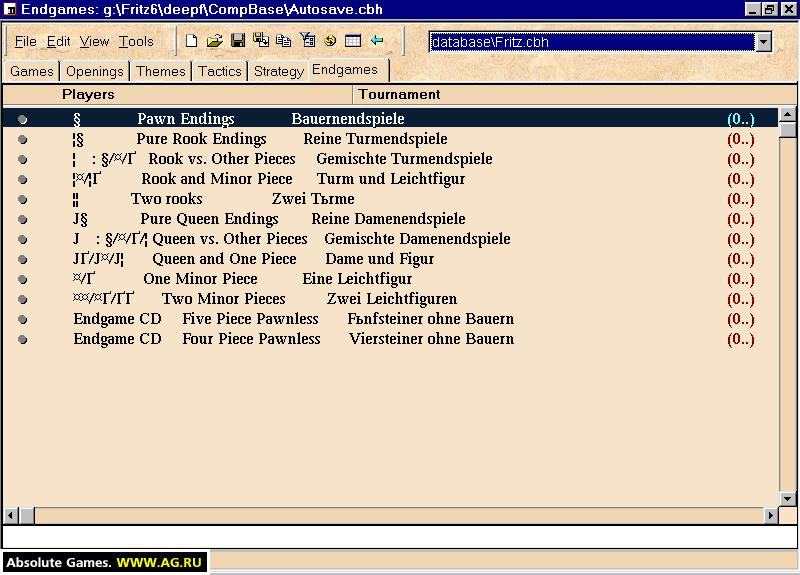Minimize the Endgames window

coord(752,10)
